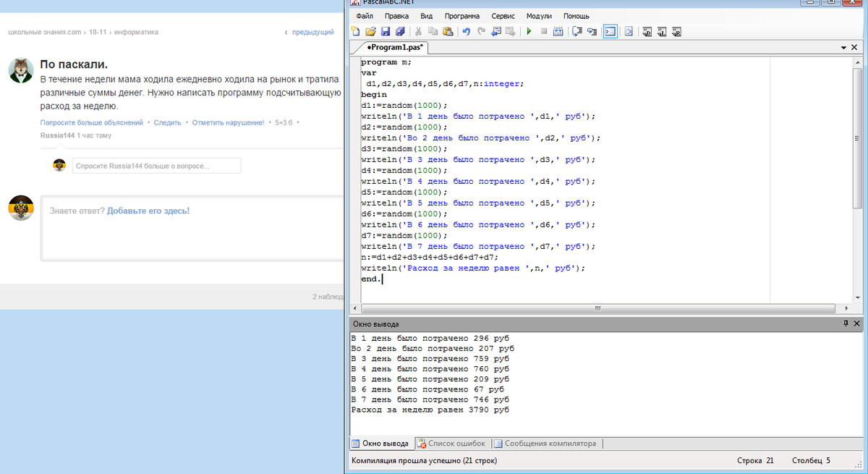Open the Файл menu

click(x=365, y=16)
